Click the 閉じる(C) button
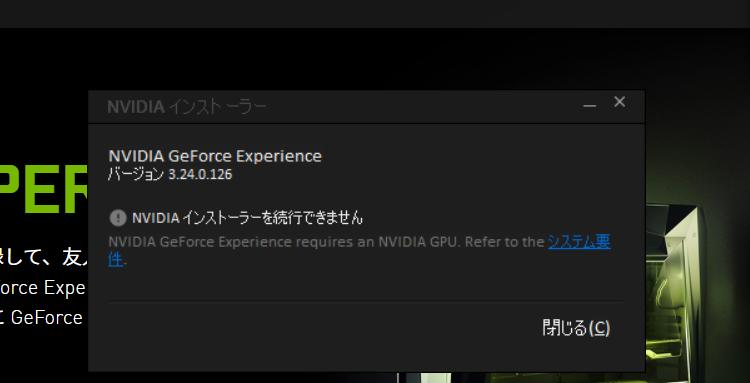The height and width of the screenshot is (383, 750). click(x=576, y=328)
